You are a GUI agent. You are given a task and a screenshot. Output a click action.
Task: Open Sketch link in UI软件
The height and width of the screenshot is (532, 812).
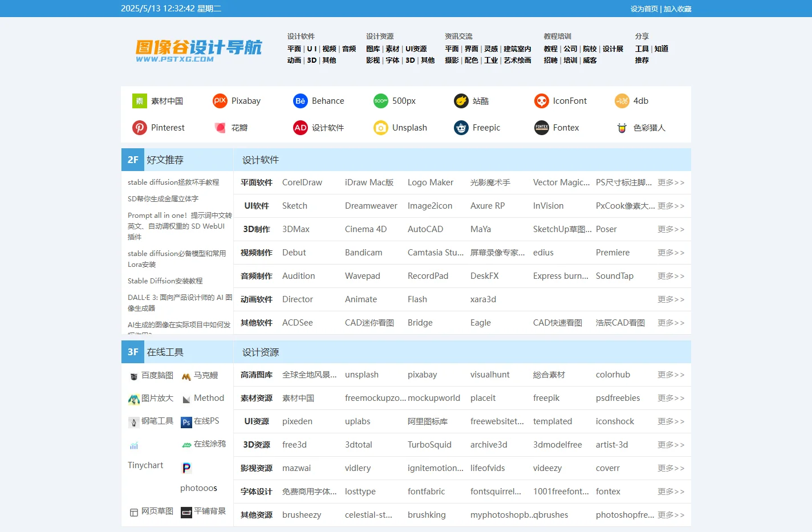pos(295,206)
